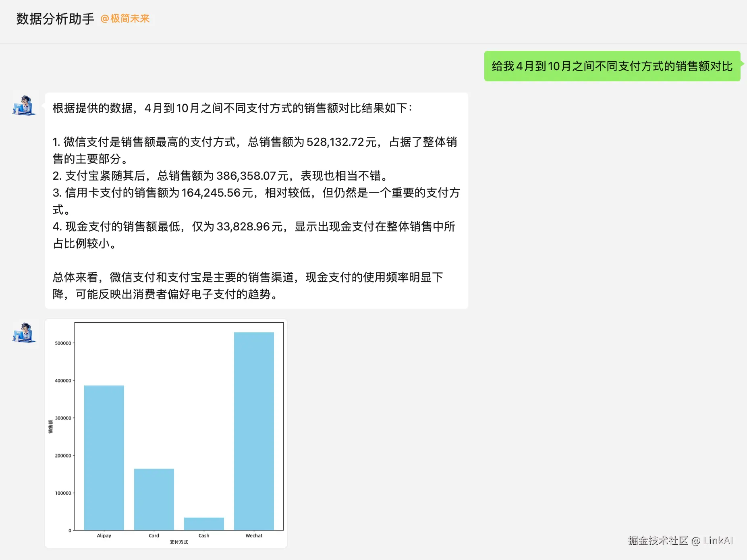
Task: Expand the bar chart to full view
Action: tap(166, 433)
